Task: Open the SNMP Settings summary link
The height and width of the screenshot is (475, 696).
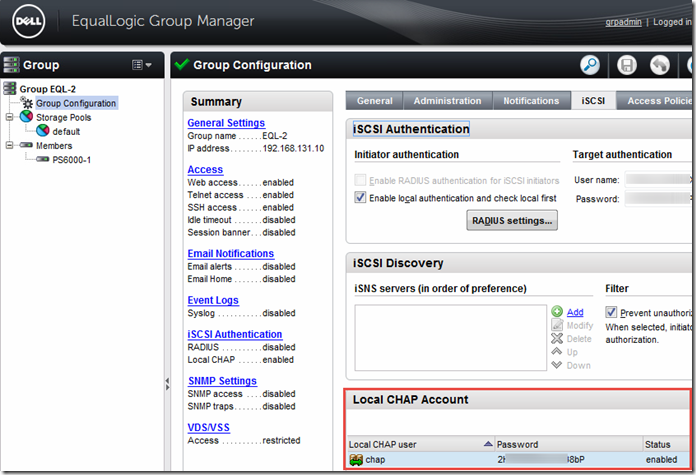Action: coord(222,381)
